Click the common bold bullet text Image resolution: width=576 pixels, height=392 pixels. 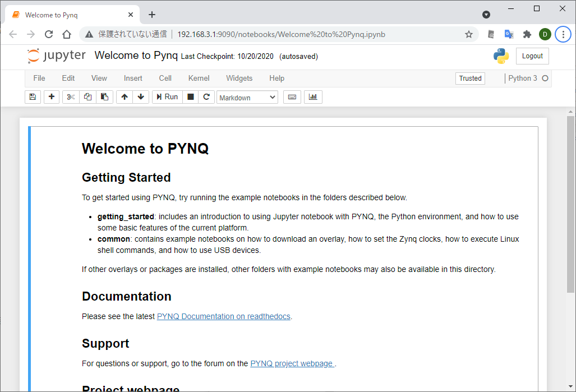coord(113,239)
